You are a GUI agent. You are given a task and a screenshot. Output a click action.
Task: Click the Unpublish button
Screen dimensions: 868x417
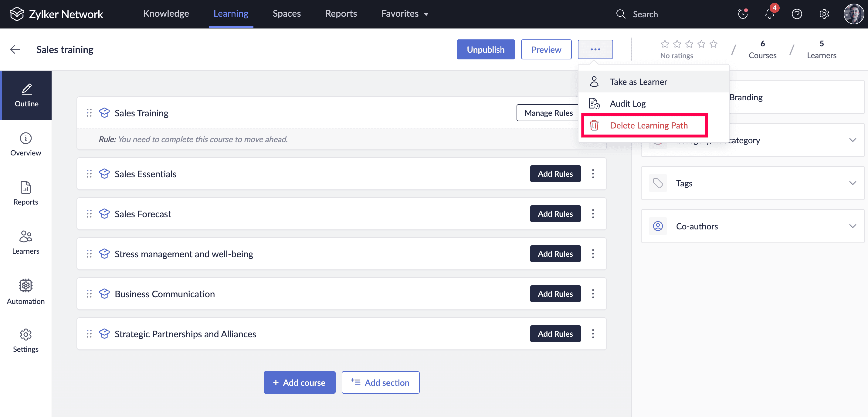tap(485, 49)
